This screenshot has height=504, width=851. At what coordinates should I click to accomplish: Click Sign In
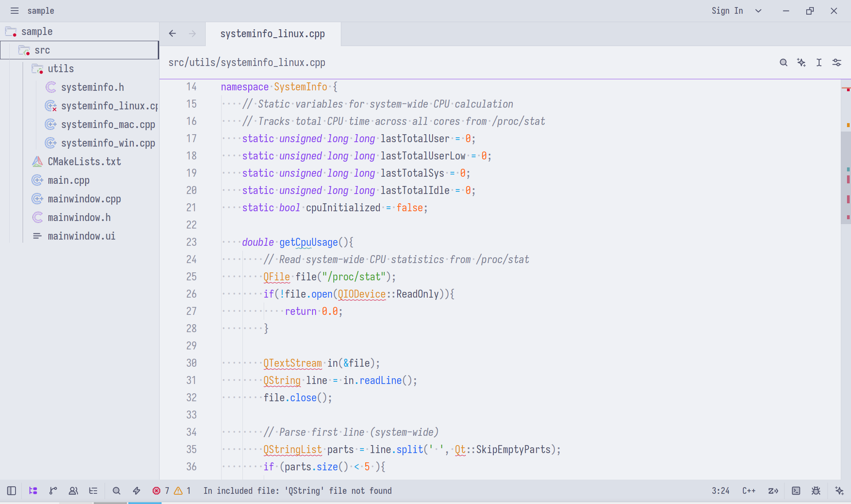coord(727,11)
